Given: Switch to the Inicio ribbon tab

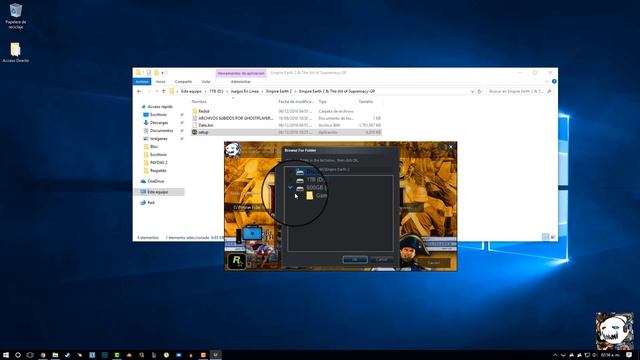Looking at the screenshot, I should [160, 82].
